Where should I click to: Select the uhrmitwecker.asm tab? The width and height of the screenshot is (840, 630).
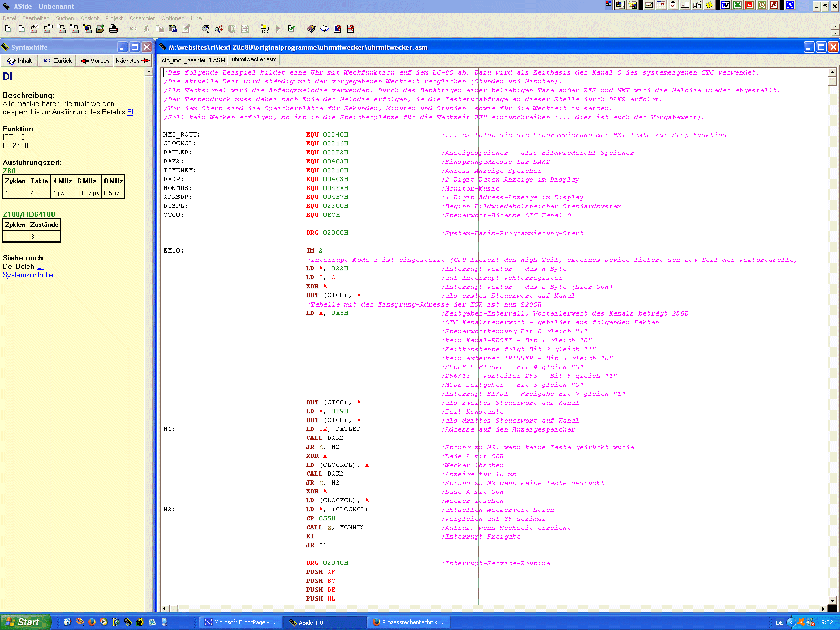coord(254,59)
